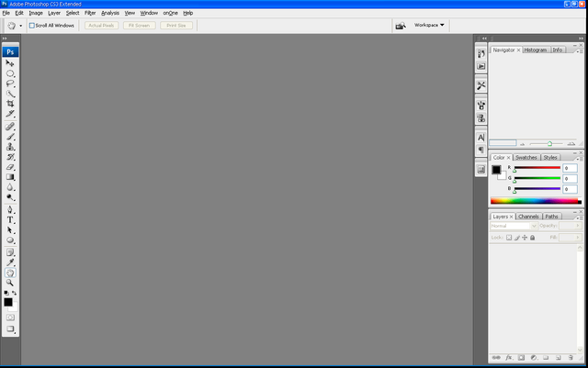This screenshot has width=588, height=368.
Task: Collapse the toolbox to two columns
Action: pyautogui.click(x=5, y=39)
